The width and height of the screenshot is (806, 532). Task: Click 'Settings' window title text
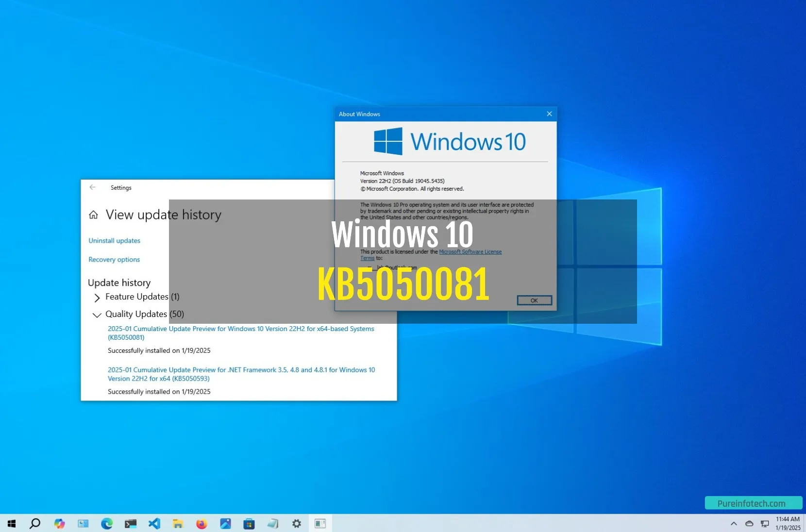tap(121, 187)
